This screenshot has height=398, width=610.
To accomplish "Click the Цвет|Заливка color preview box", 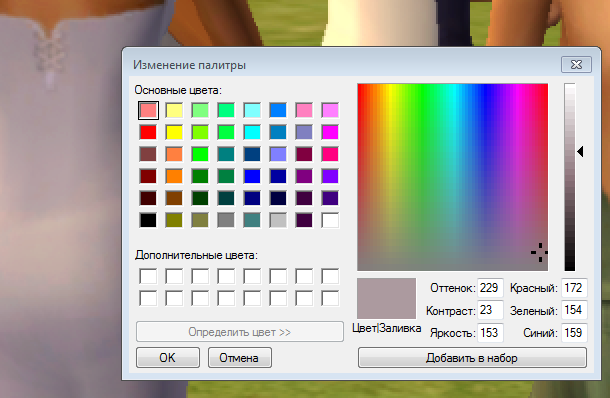I will point(386,298).
